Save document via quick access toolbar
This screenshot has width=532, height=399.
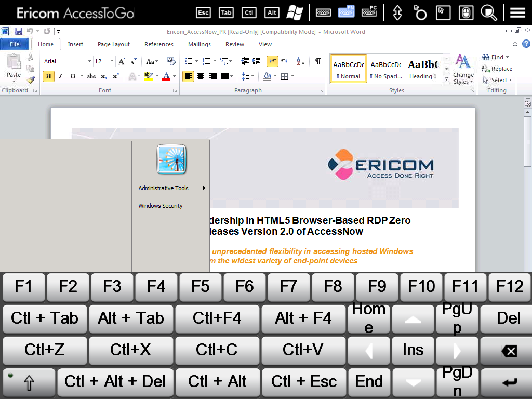18,32
